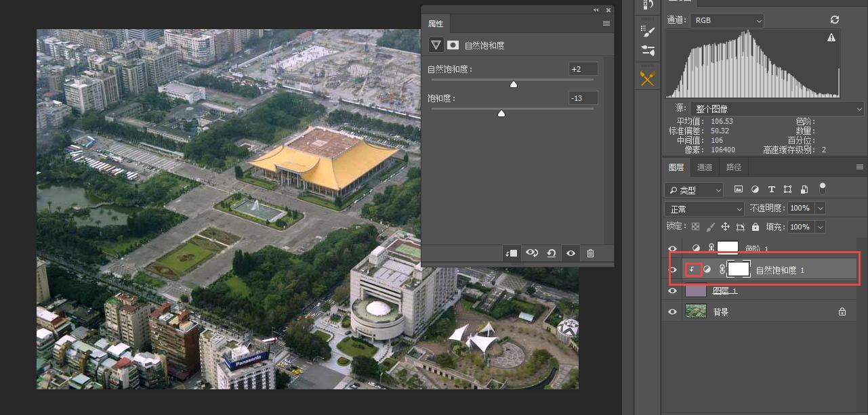Open the Properties panel menu button
The width and height of the screenshot is (868, 415).
pyautogui.click(x=606, y=23)
